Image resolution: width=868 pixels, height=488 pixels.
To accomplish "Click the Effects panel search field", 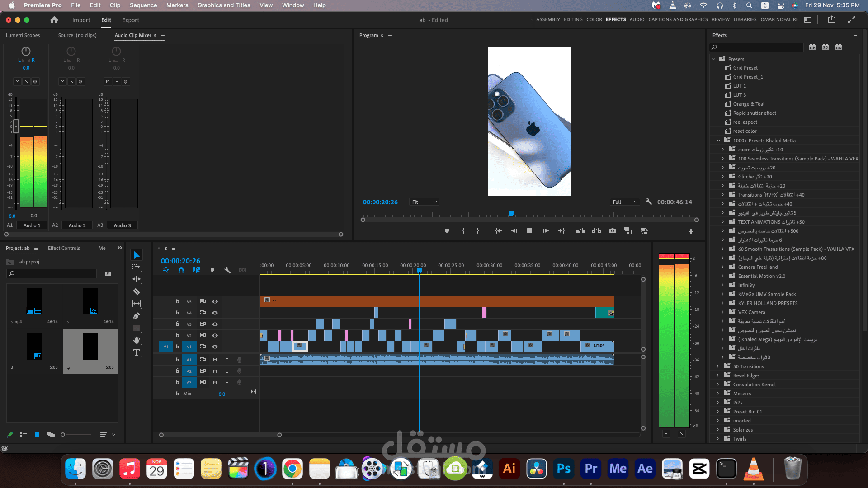I will (x=757, y=47).
